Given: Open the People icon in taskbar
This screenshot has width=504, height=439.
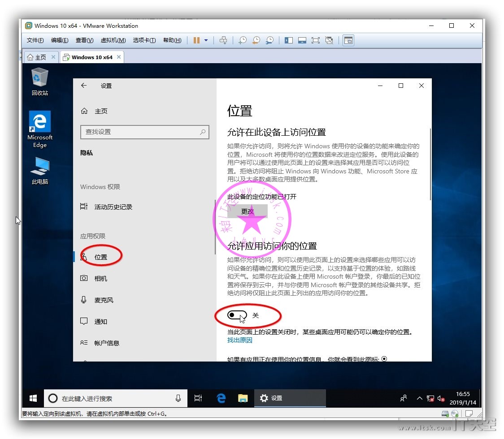Looking at the screenshot, I should tap(404, 398).
